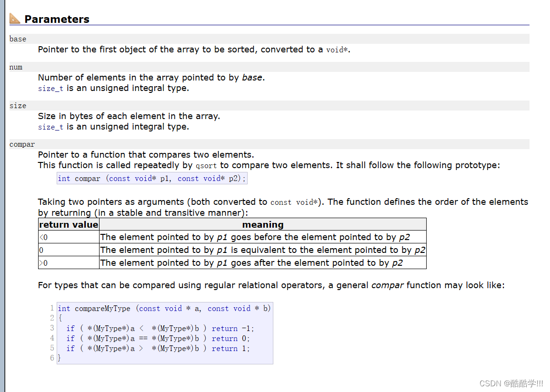Click the 'Taking two pointers as arguments' sentence
The image size is (550, 392).
[283, 207]
